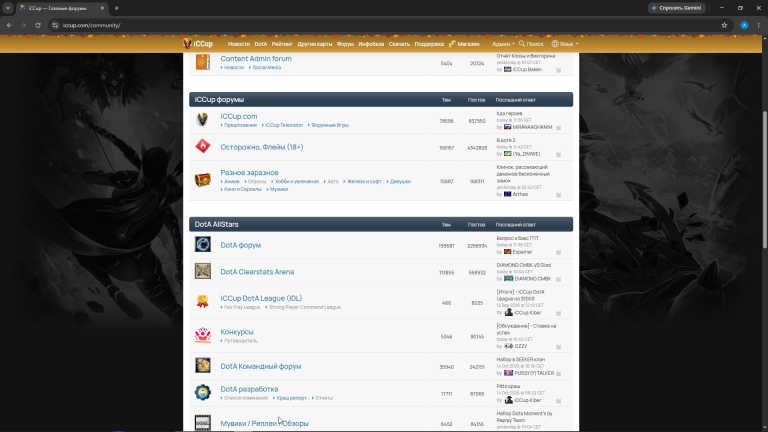This screenshot has height=432, width=768.
Task: Click the crossed swords Clearstats Arena icon
Action: 203,271
